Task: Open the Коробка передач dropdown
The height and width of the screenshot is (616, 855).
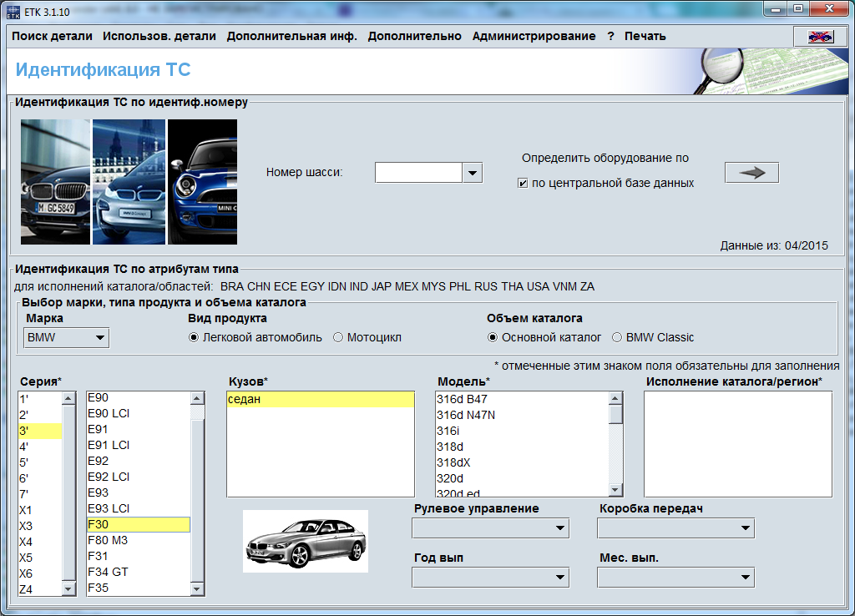Action: pos(675,528)
